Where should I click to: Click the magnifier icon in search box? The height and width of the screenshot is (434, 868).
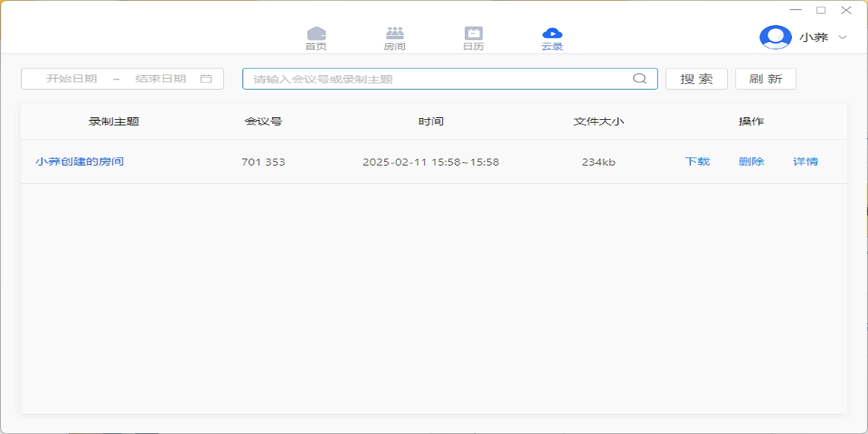coord(639,79)
